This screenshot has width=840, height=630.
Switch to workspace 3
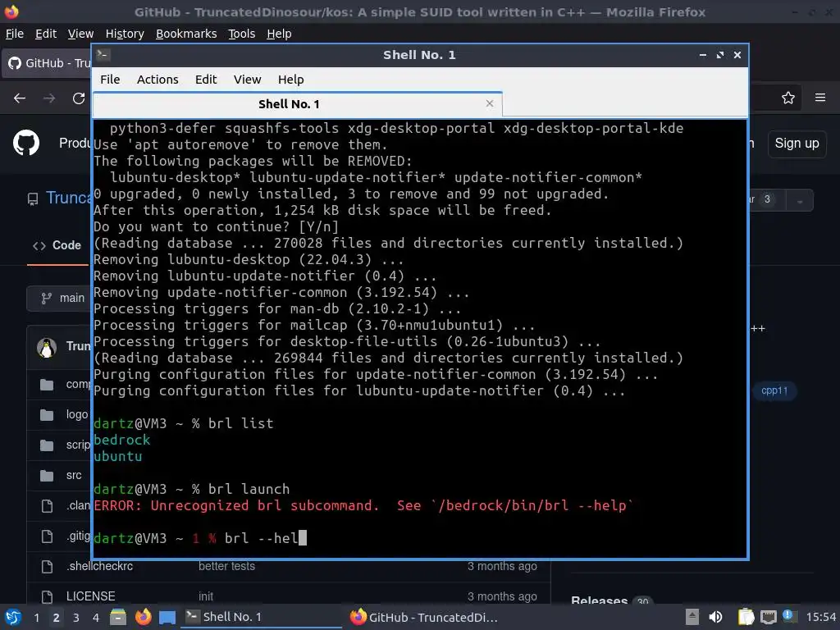coord(76,618)
